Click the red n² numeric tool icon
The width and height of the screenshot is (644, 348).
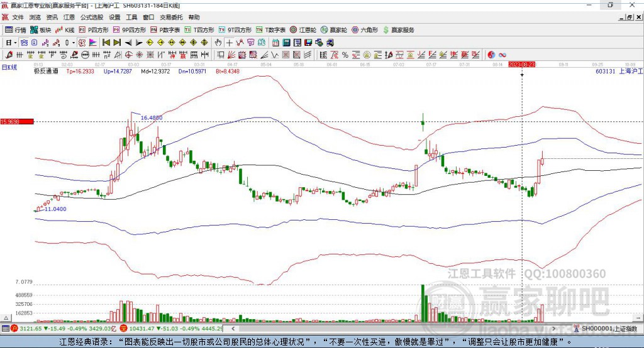click(x=107, y=55)
